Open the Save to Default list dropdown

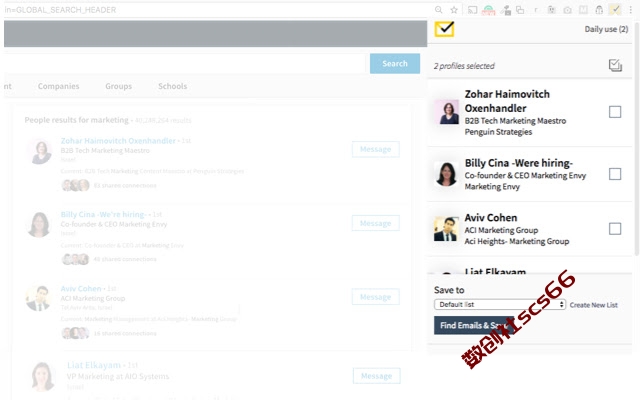tap(500, 304)
